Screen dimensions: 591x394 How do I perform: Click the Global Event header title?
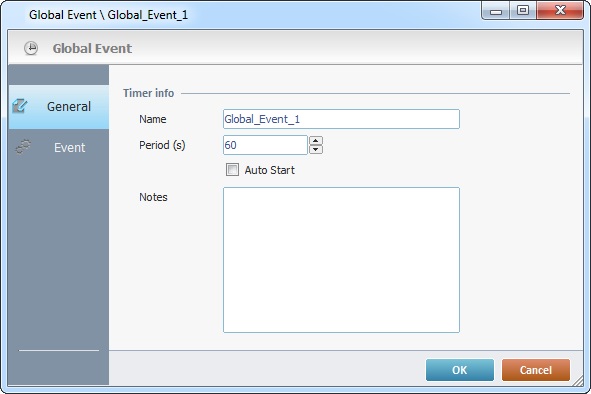(x=92, y=48)
